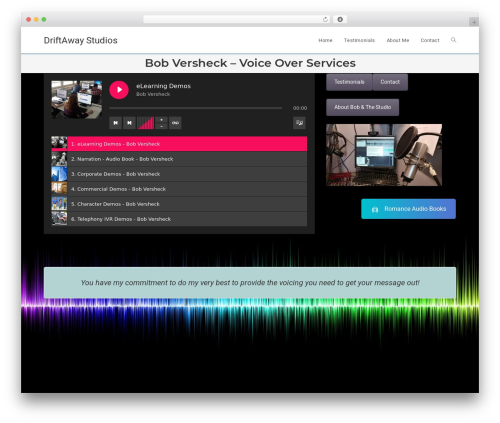The width and height of the screenshot is (500, 423).
Task: Toggle the playlist visibility icon
Action: click(299, 123)
